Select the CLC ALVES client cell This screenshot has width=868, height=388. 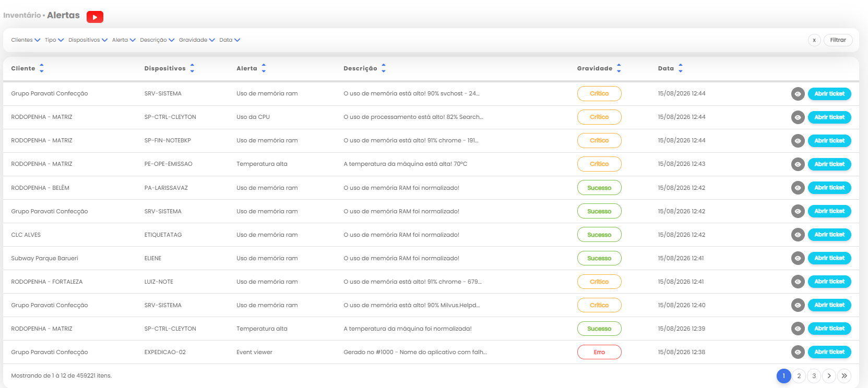[26, 235]
